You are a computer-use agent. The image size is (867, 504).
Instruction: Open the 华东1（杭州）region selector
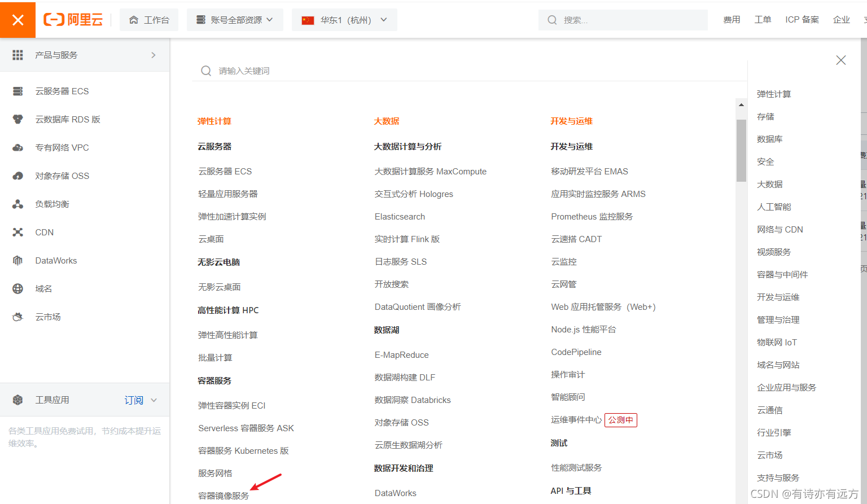tap(344, 19)
